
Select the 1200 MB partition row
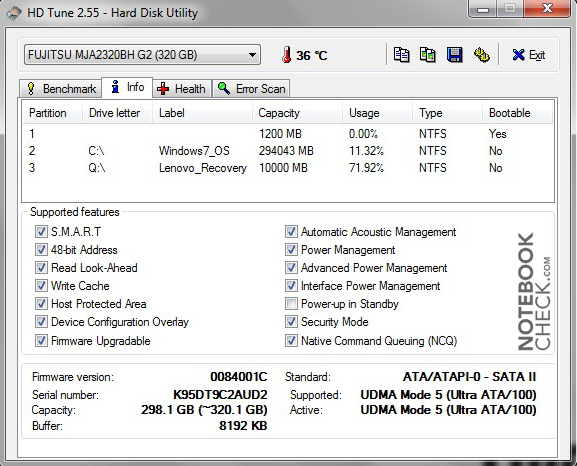[287, 134]
